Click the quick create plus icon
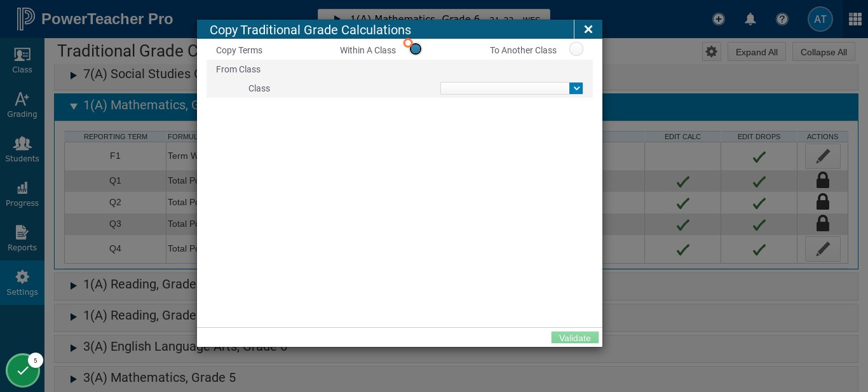The width and height of the screenshot is (868, 392). click(x=719, y=19)
